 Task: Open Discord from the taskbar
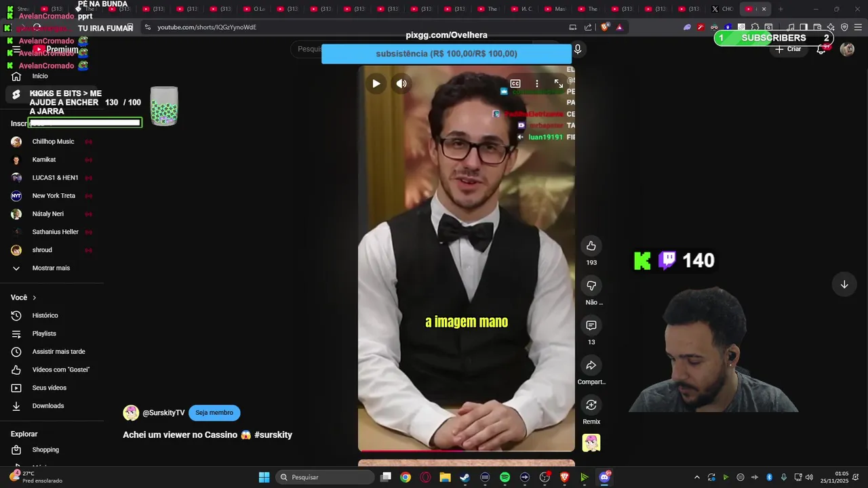coord(604,477)
